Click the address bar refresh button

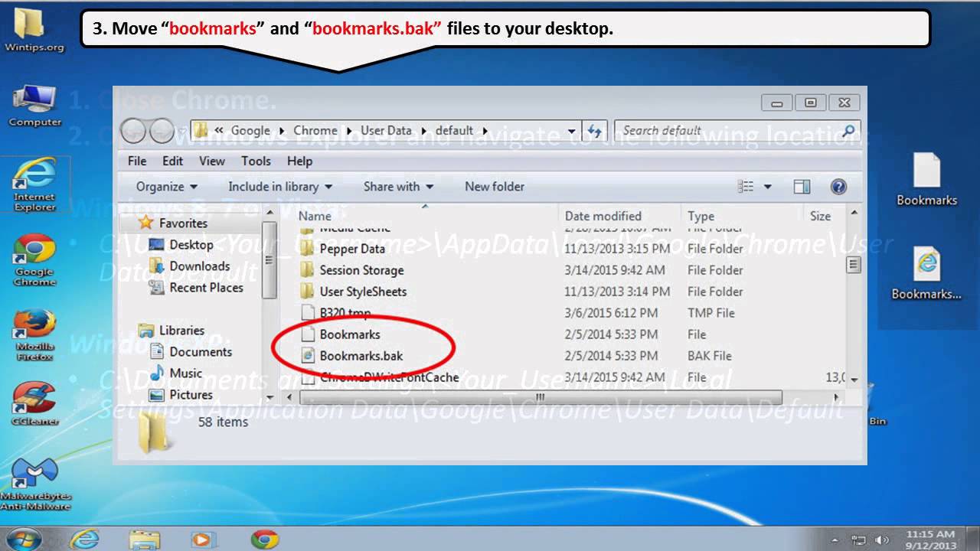(595, 131)
